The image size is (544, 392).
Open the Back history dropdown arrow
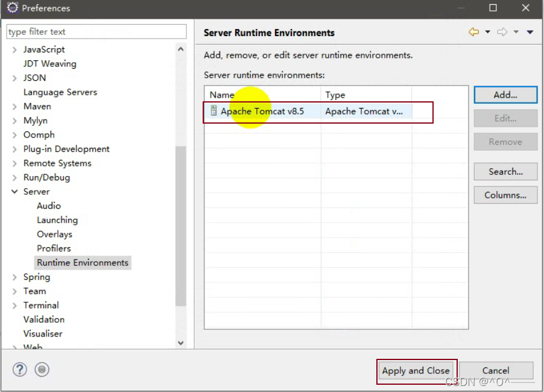coord(487,32)
